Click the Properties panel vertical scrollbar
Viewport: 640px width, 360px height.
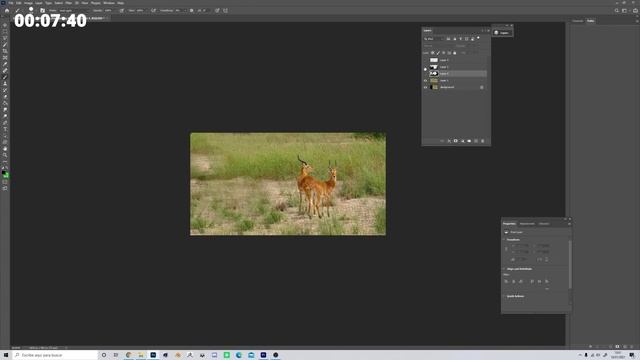pos(570,265)
